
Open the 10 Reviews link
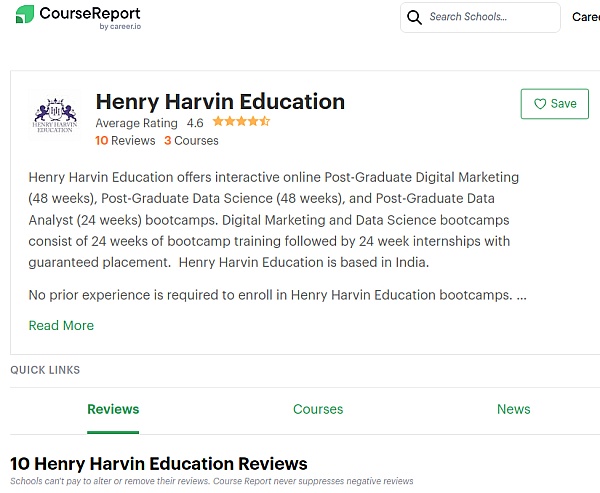click(125, 141)
